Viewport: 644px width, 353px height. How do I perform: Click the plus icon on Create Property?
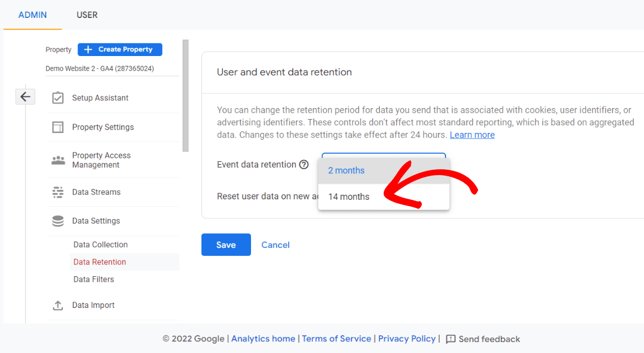[x=89, y=49]
